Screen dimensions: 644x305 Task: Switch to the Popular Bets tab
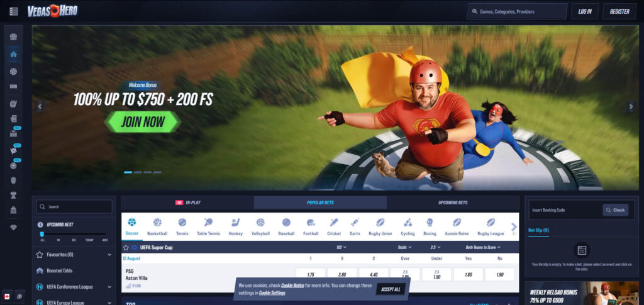pyautogui.click(x=320, y=202)
